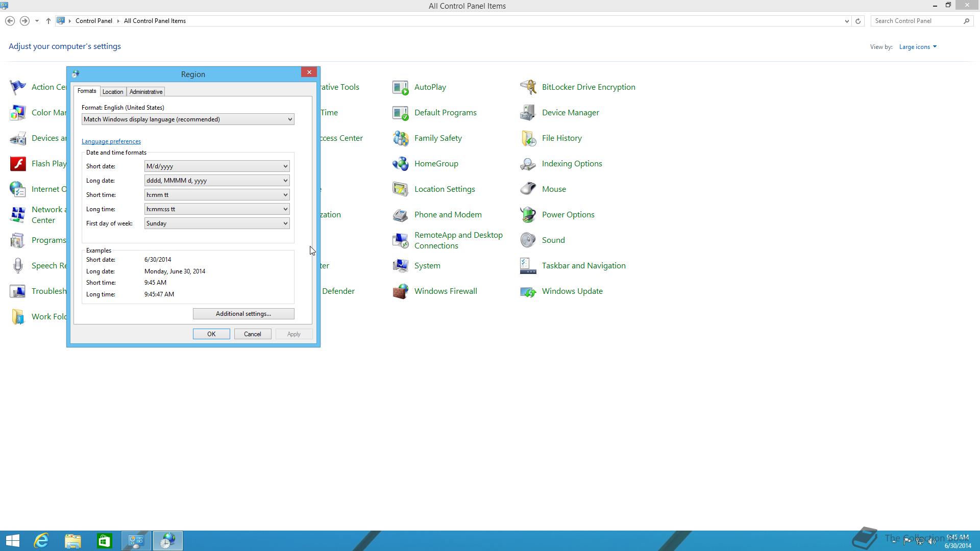Screen dimensions: 980x551
Task: Open the Device Manager icon
Action: coord(528,113)
